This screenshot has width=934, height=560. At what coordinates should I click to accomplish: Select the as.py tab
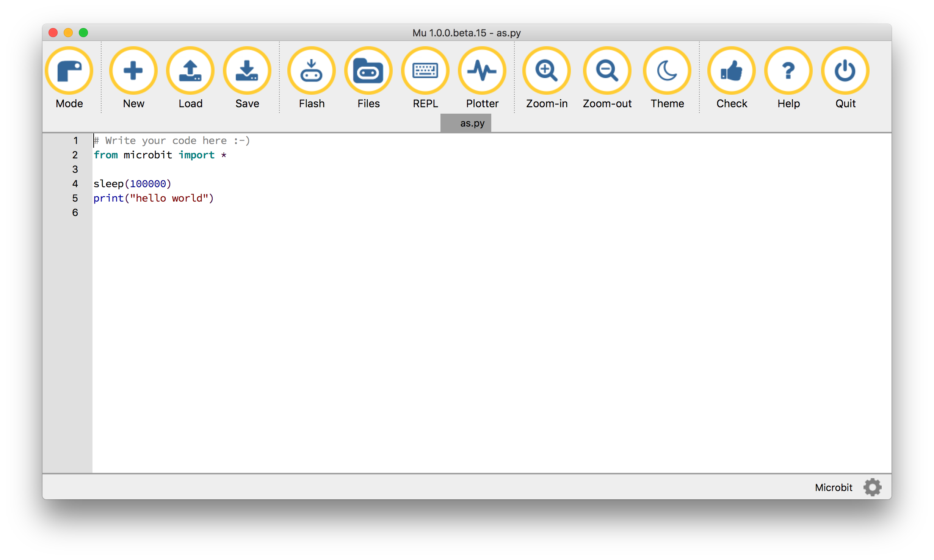point(466,124)
